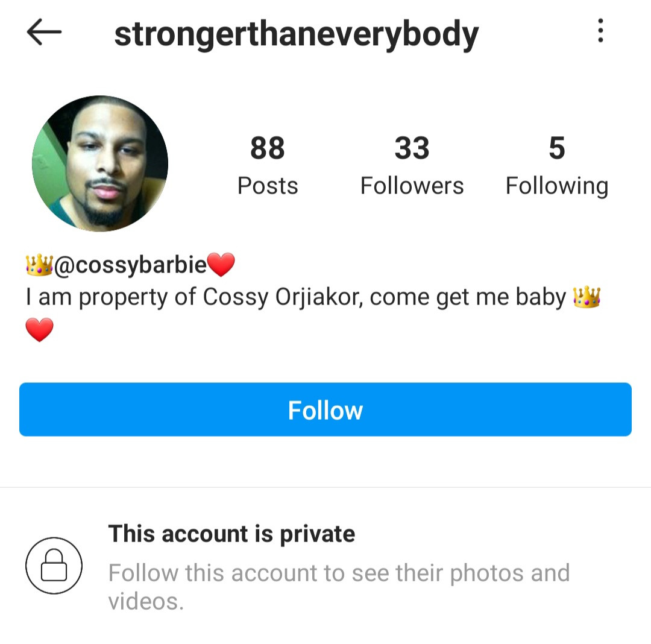The image size is (651, 644).
Task: Tap the private account lock icon
Action: (x=54, y=566)
